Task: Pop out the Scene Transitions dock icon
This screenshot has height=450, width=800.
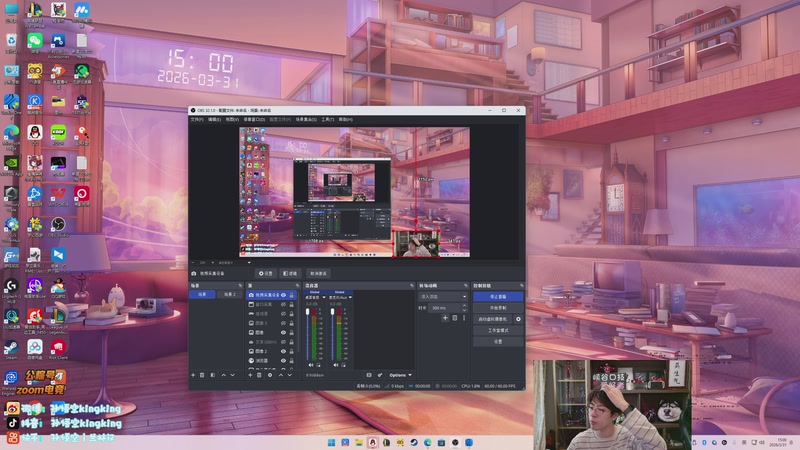Action: 465,286
